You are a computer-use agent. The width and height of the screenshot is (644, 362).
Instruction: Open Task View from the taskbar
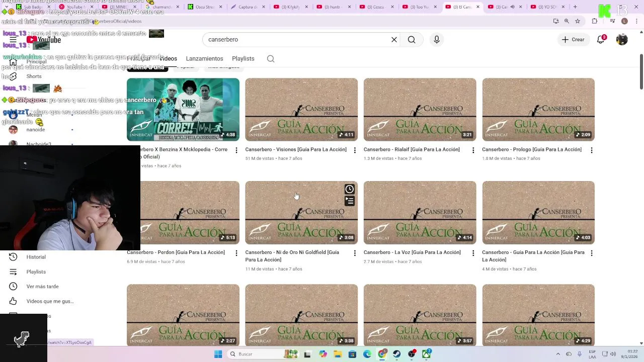(307, 354)
